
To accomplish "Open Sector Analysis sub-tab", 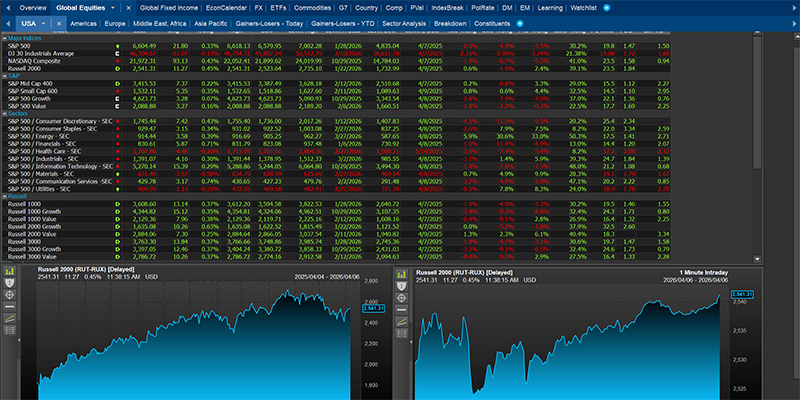I will [x=405, y=23].
